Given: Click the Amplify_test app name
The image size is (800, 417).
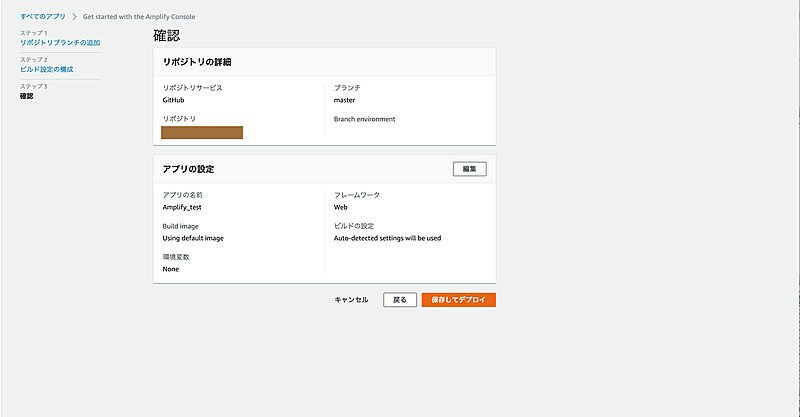Looking at the screenshot, I should (x=182, y=207).
